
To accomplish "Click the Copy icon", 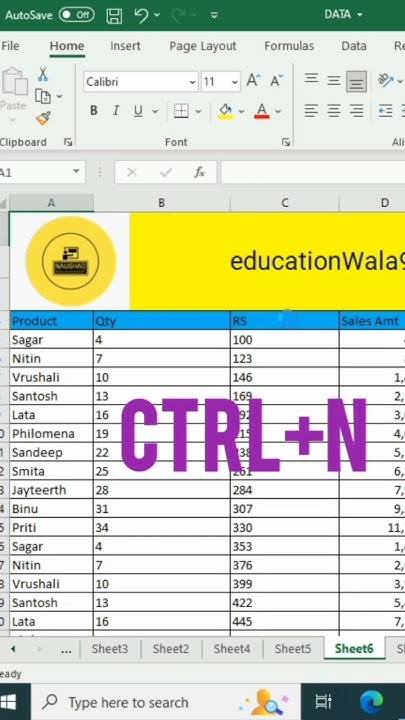I will coord(43,96).
